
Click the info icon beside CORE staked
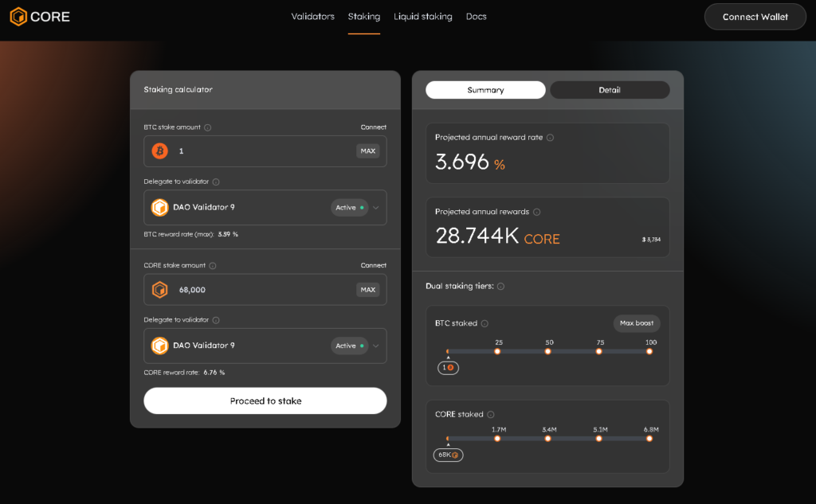(x=491, y=414)
